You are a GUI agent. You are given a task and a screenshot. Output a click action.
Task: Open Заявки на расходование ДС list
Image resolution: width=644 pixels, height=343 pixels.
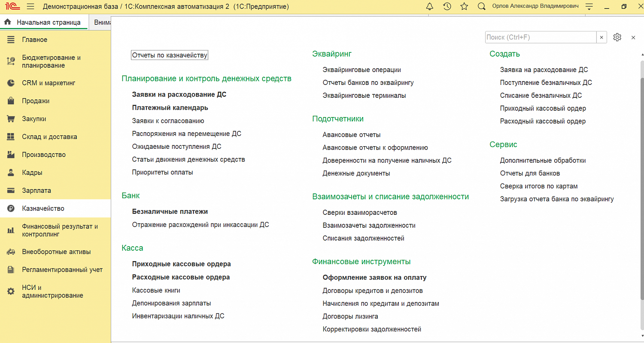179,94
